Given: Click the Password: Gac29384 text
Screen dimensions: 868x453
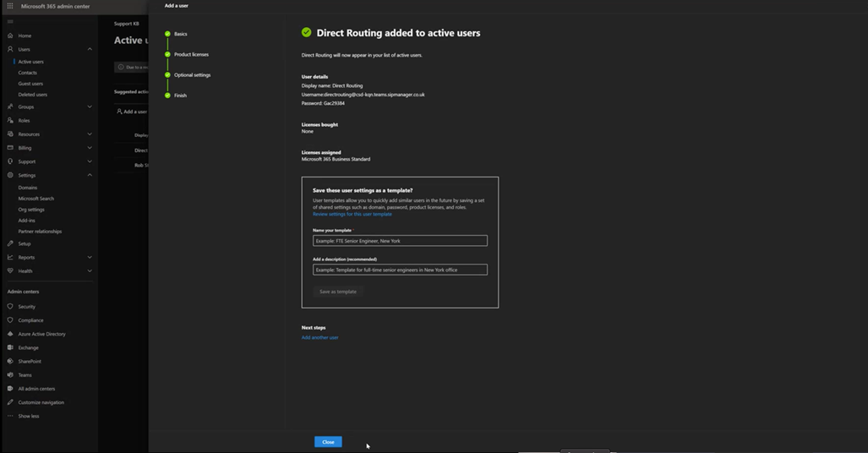Looking at the screenshot, I should 324,103.
